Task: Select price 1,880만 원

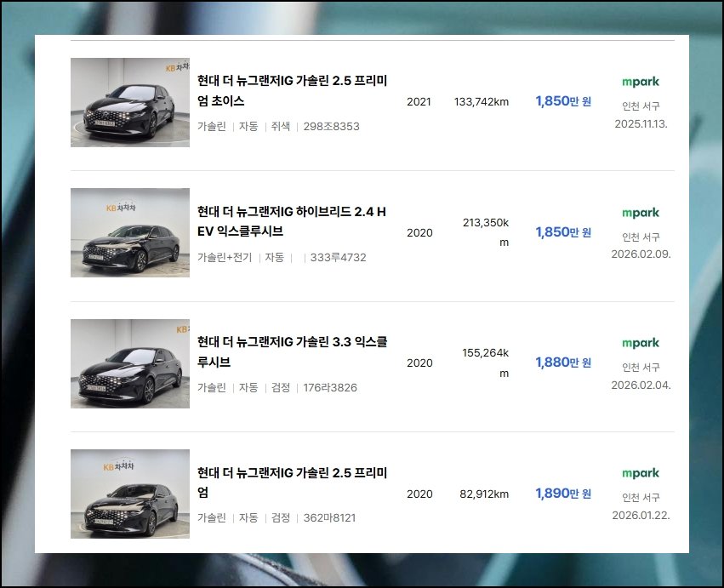Action: (563, 363)
